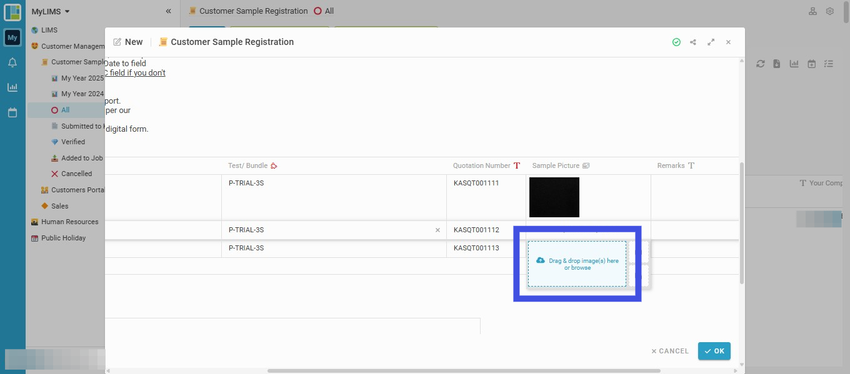This screenshot has width=850, height=374.
Task: Open the settings gear icon at top right
Action: point(829,11)
